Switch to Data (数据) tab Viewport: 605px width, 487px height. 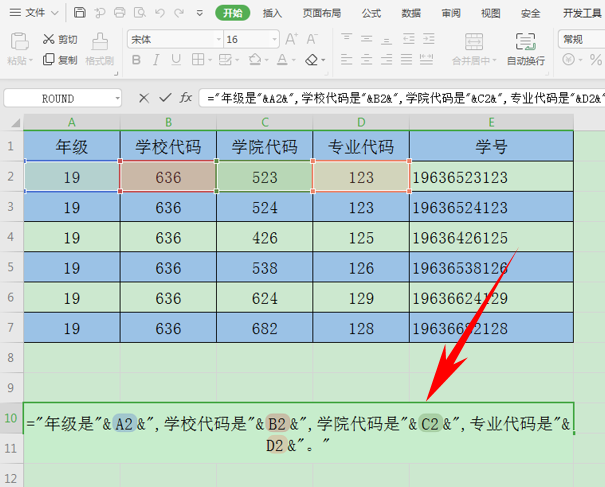click(411, 14)
